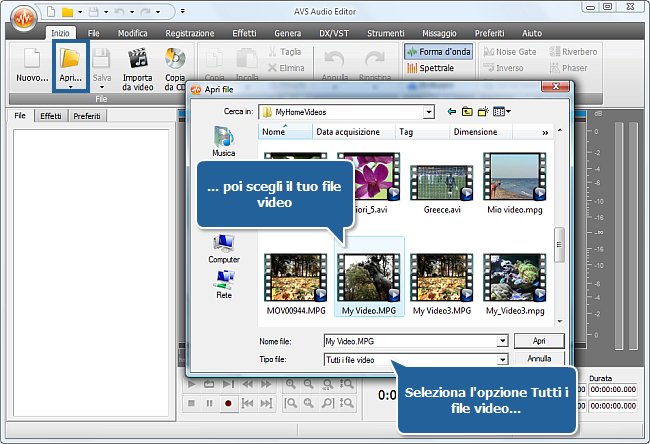Toggle Spettrale spectral view
Viewport: 650px width, 444px height.
431,68
